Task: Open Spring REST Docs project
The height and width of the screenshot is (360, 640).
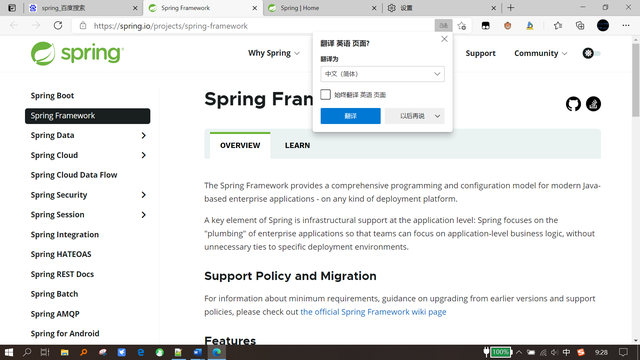Action: click(62, 274)
